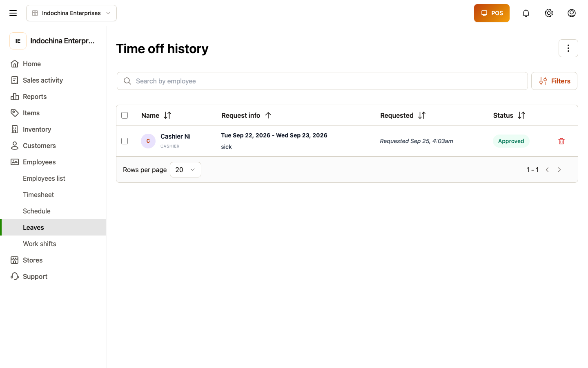Viewport: 588px width, 368px height.
Task: Open the hamburger navigation menu
Action: click(x=13, y=13)
